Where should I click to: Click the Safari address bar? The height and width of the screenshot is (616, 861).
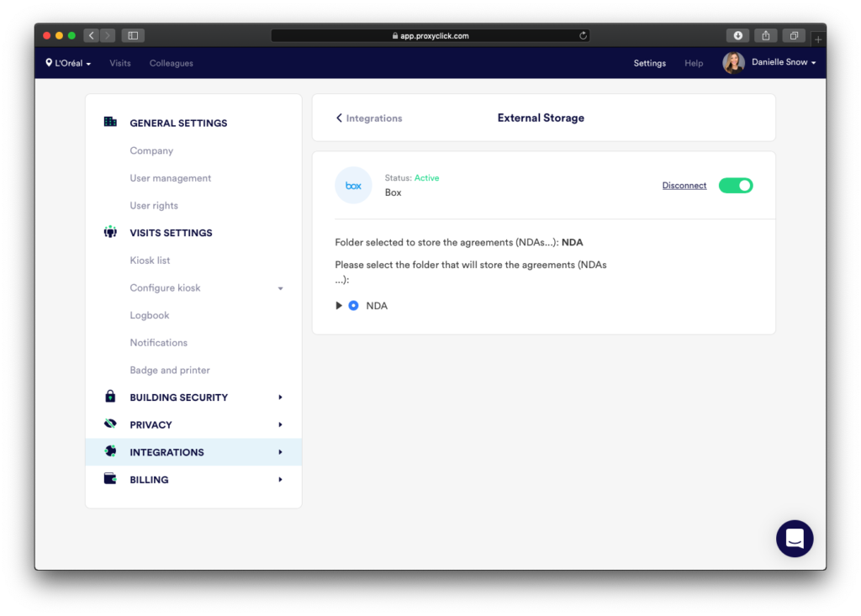[430, 36]
